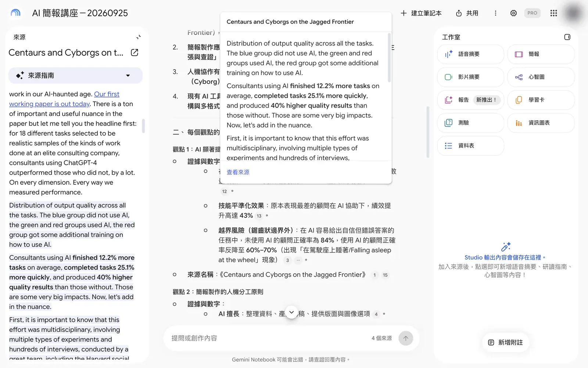Click the PRO badge
The width and height of the screenshot is (588, 368).
532,13
